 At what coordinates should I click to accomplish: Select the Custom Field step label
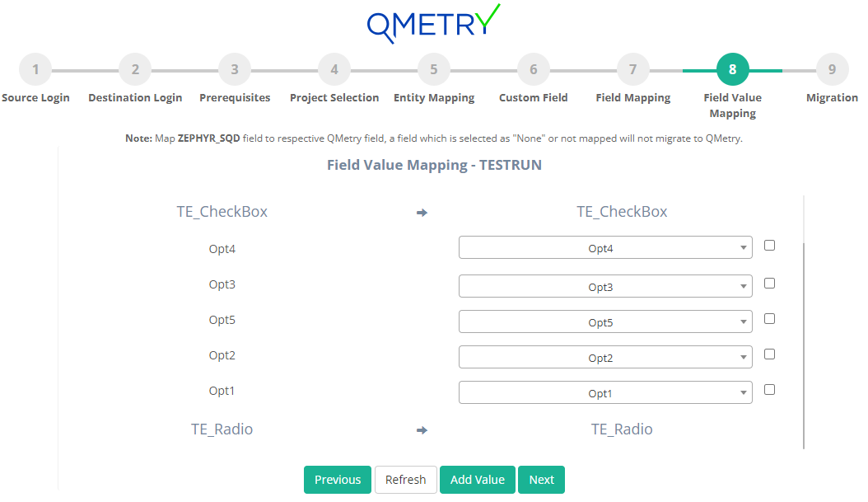pyautogui.click(x=534, y=98)
